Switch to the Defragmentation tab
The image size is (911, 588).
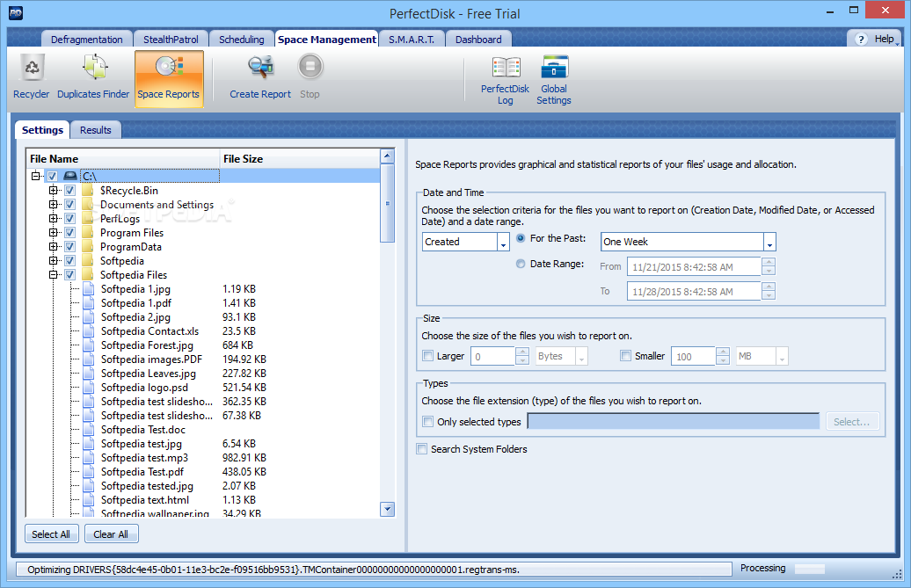[x=86, y=39]
